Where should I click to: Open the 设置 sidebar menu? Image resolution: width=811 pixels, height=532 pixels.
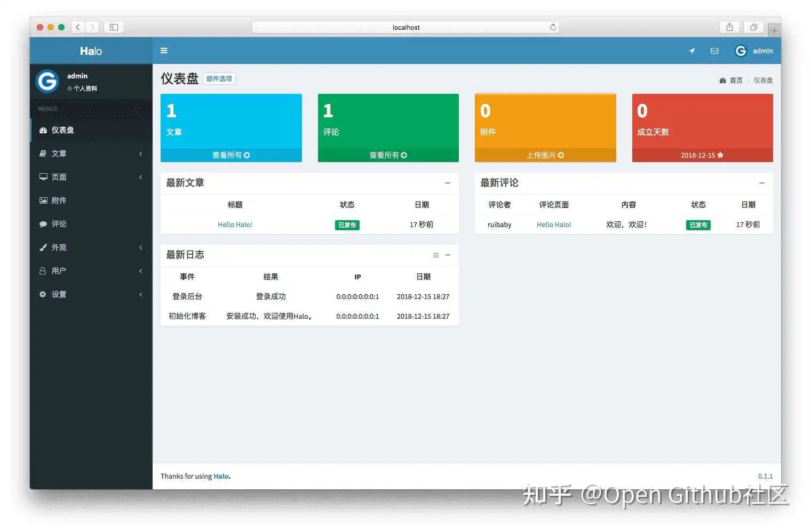[x=91, y=294]
